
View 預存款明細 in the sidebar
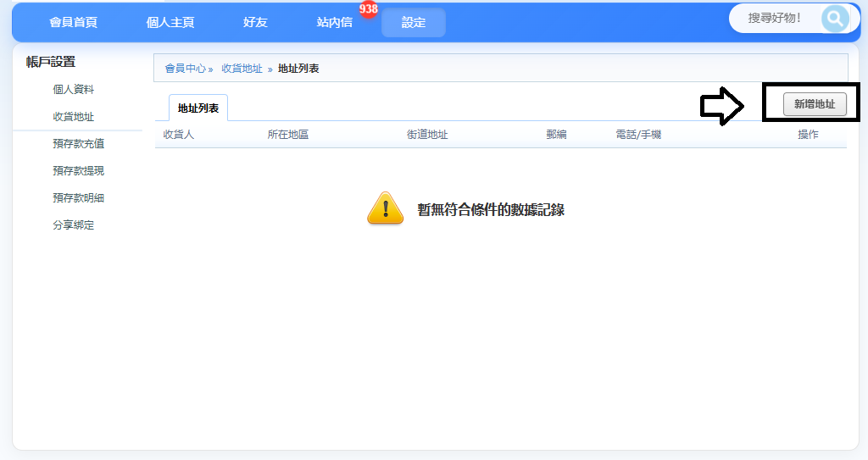point(79,198)
